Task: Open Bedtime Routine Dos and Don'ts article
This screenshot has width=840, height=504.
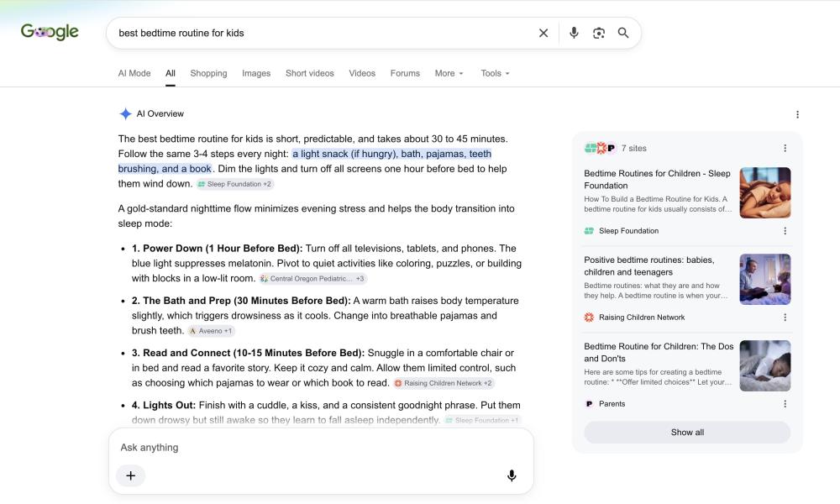Action: pos(659,353)
